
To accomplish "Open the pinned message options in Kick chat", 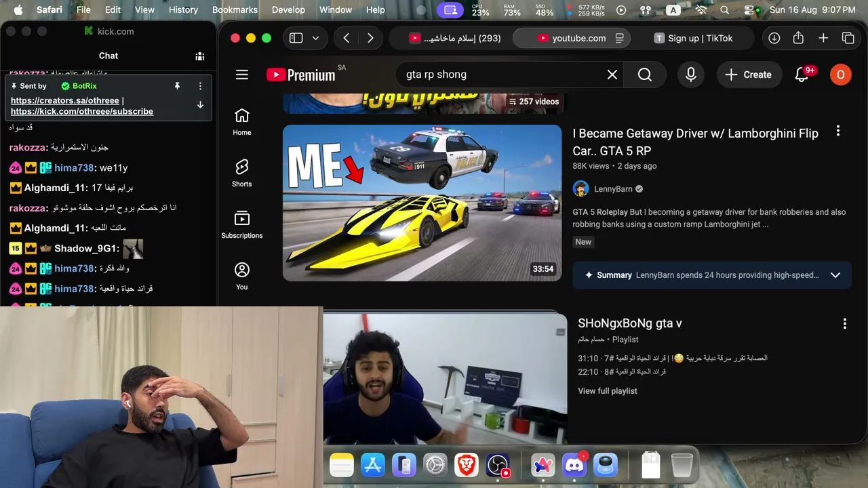I will coord(200,86).
